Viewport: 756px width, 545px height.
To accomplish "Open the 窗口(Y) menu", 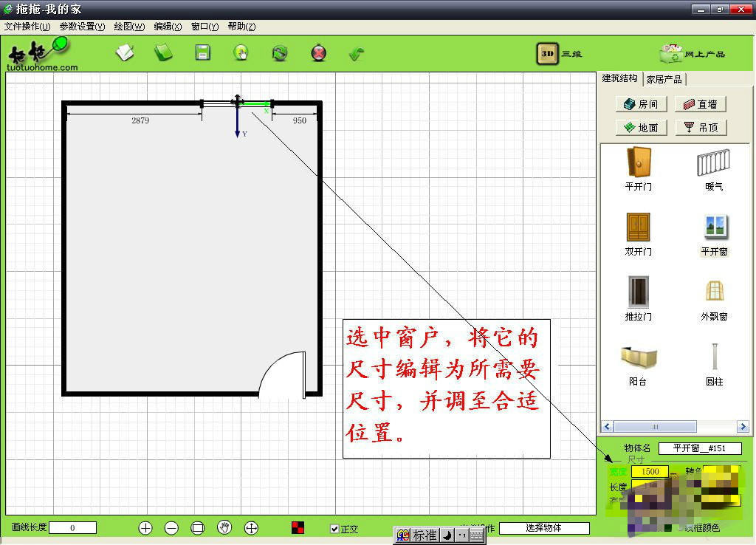I will point(205,27).
